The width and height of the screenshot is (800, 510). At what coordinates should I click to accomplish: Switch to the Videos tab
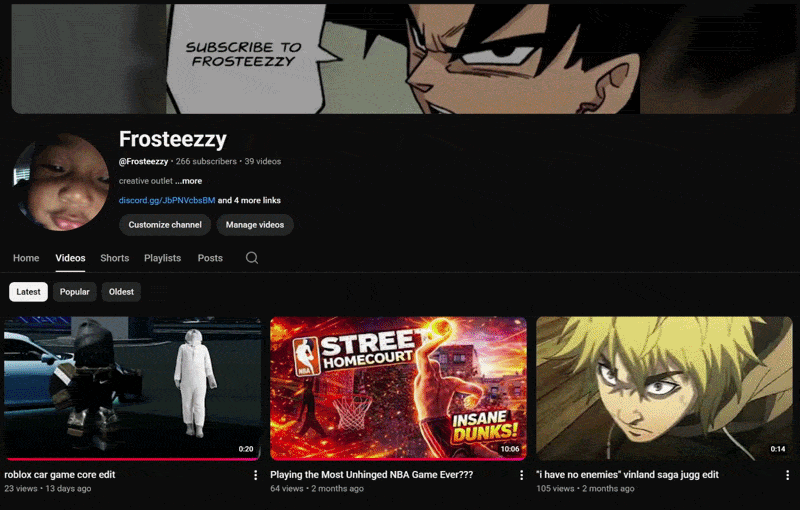70,258
